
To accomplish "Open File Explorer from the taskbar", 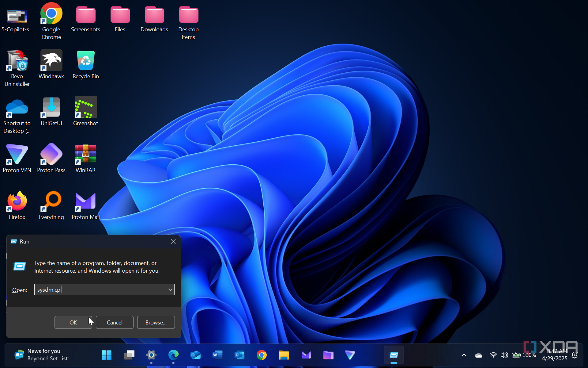I will click(x=284, y=355).
